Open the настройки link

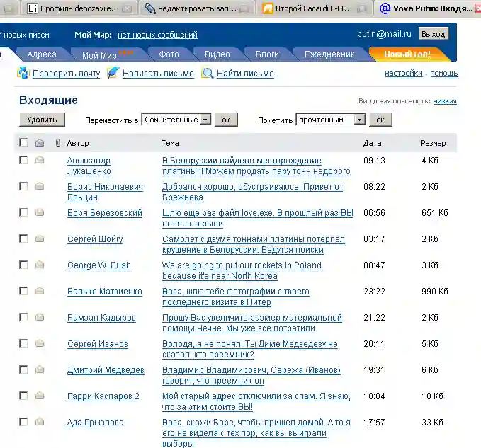[x=404, y=74]
